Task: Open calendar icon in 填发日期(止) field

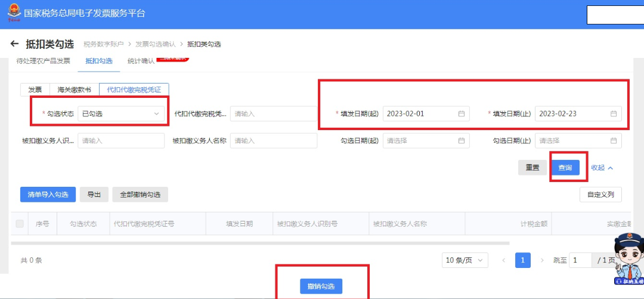Action: point(614,114)
